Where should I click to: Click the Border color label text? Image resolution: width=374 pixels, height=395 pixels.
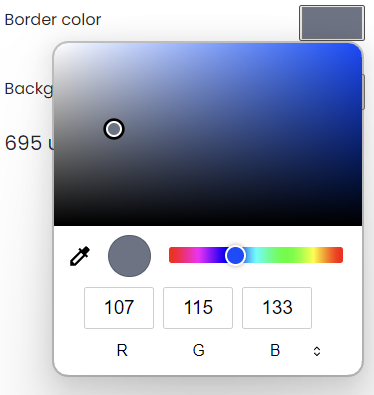53,20
